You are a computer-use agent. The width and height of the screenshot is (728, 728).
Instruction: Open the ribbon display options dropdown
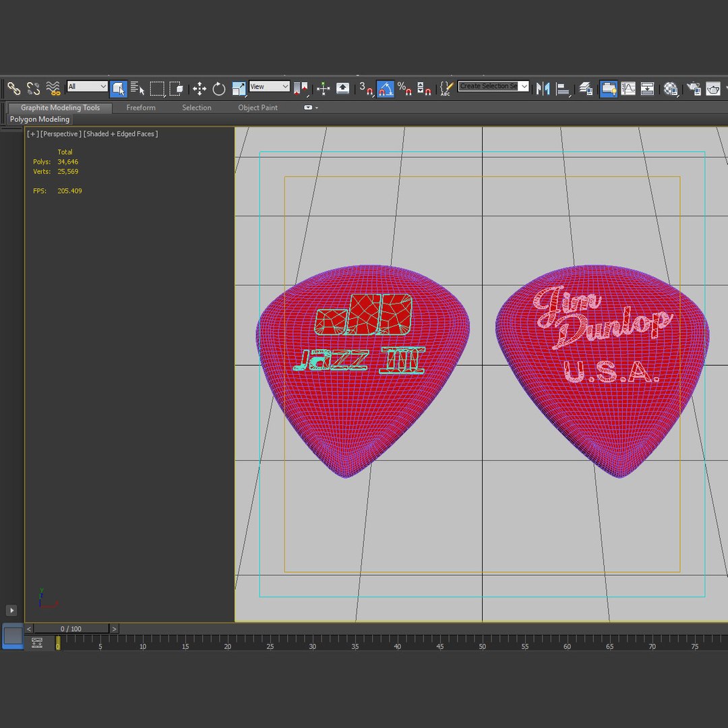point(311,108)
